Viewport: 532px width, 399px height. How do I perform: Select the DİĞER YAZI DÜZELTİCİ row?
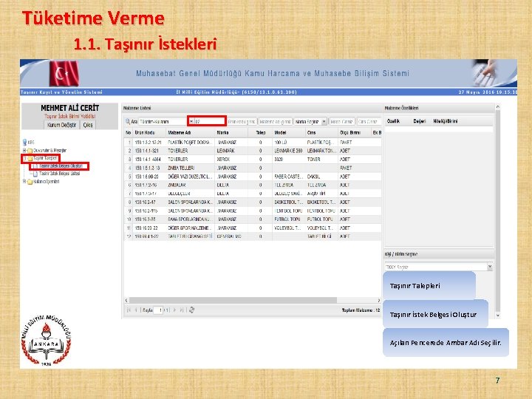click(253, 177)
